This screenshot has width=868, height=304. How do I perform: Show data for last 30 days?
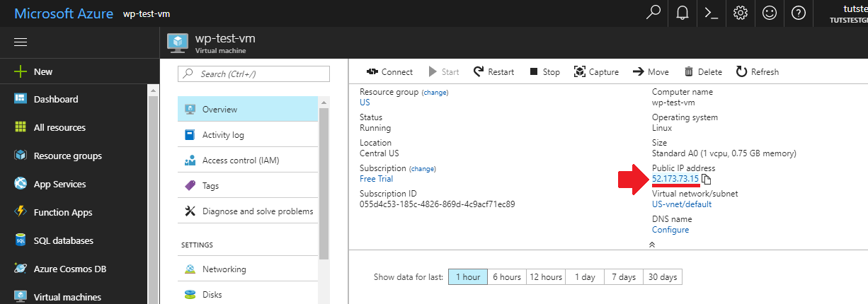click(x=663, y=277)
